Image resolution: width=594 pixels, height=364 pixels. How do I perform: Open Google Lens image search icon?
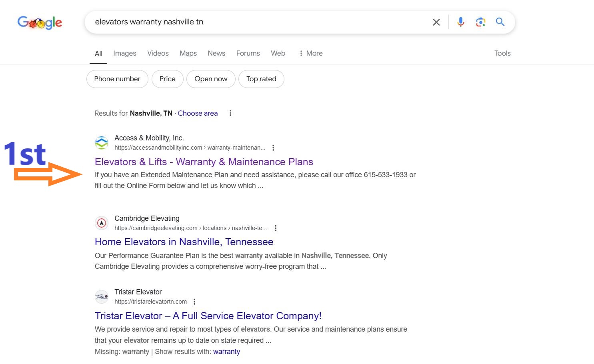480,22
